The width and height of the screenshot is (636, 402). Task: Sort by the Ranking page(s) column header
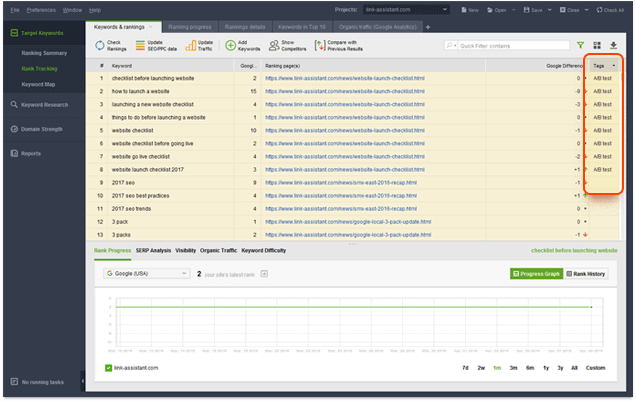click(x=283, y=66)
